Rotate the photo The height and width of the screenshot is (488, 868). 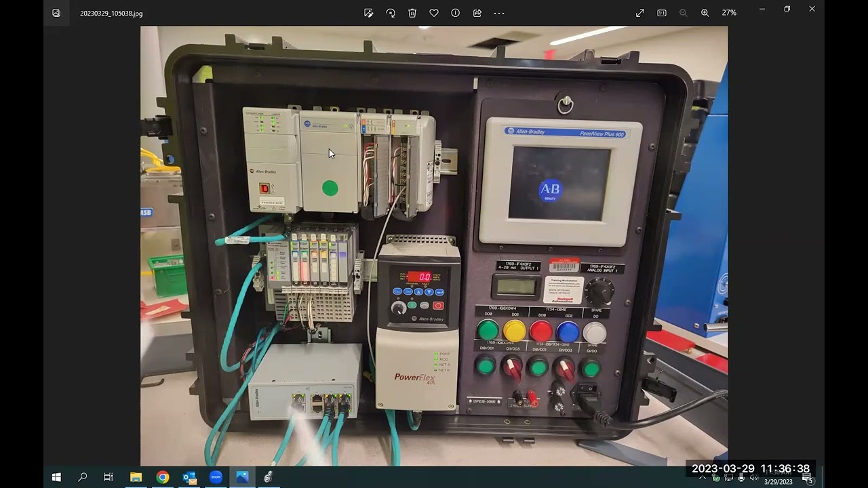(x=391, y=13)
